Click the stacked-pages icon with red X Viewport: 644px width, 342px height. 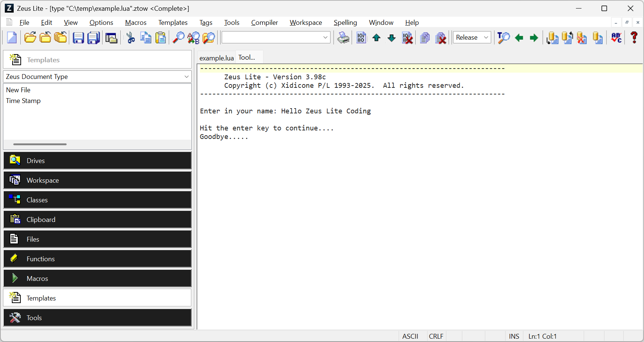pyautogui.click(x=440, y=37)
